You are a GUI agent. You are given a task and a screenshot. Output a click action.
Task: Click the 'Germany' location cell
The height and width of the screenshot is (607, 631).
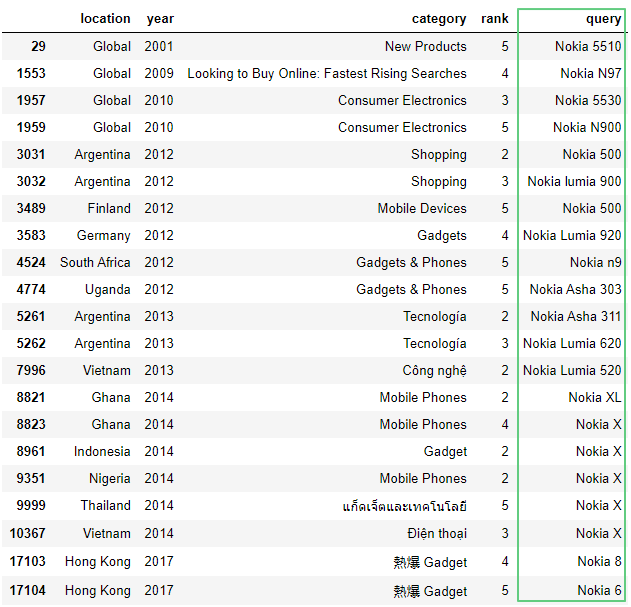pyautogui.click(x=103, y=235)
